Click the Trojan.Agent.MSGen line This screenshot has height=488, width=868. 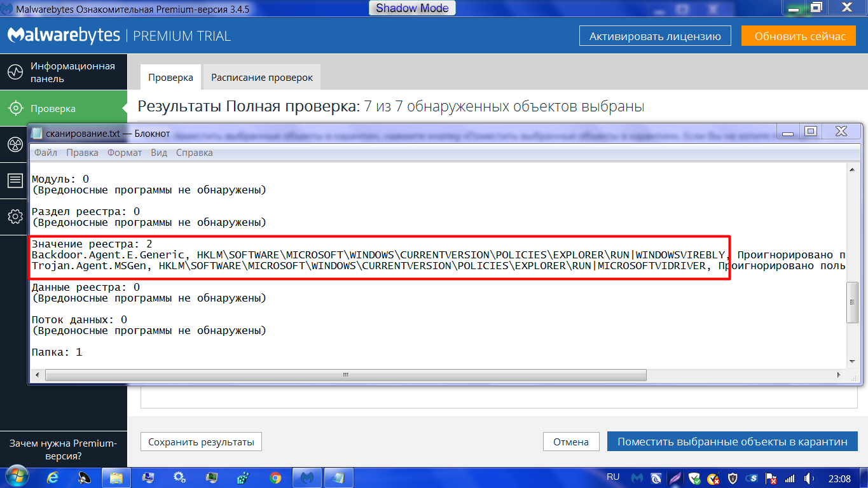(x=439, y=265)
